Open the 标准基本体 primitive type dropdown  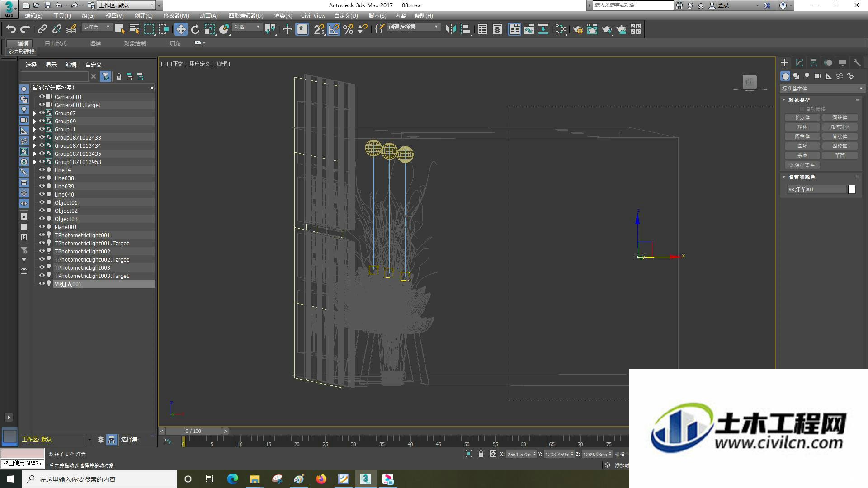pyautogui.click(x=822, y=89)
